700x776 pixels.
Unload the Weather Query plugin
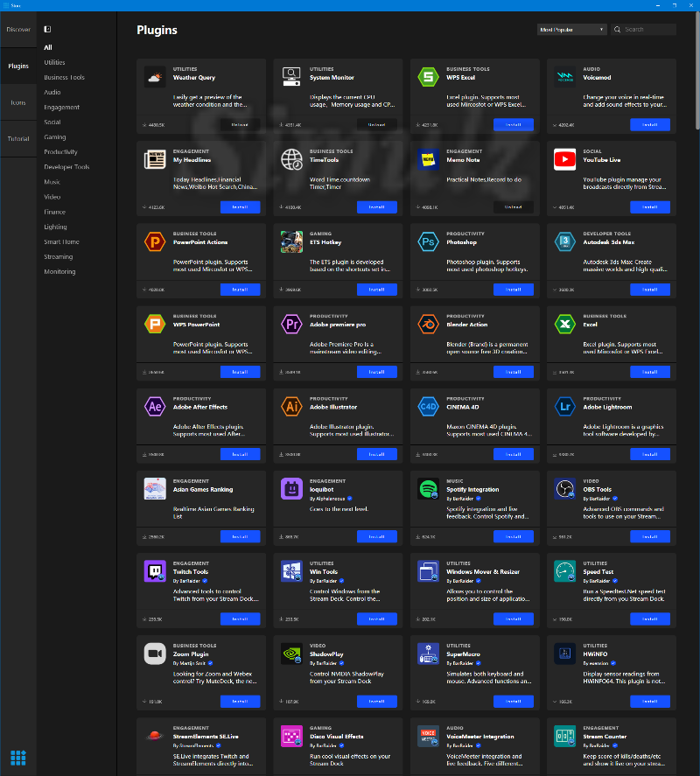click(240, 125)
